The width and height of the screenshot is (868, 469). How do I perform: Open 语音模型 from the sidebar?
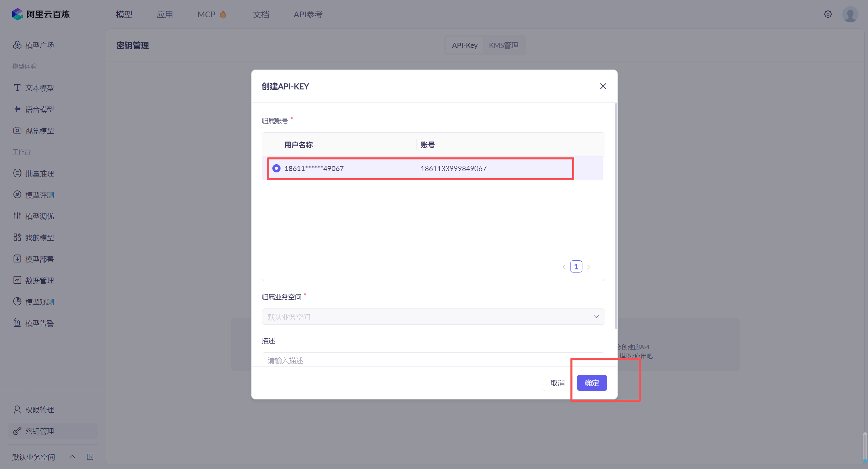[x=39, y=109]
